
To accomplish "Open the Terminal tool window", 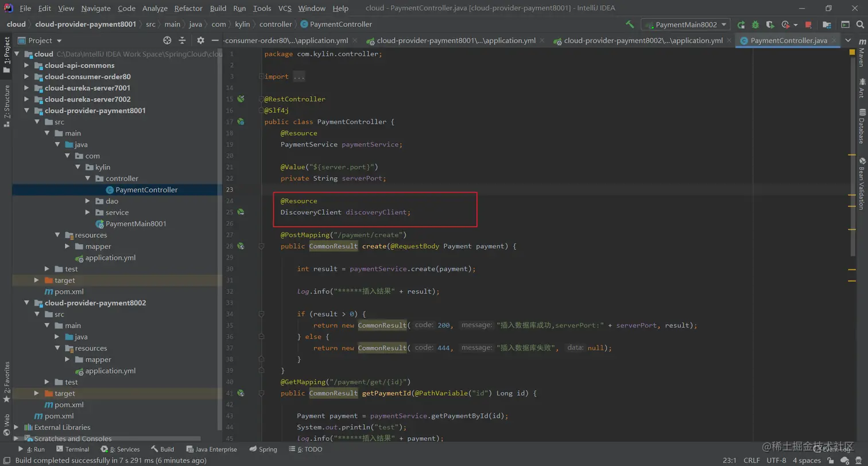I will coord(72,449).
